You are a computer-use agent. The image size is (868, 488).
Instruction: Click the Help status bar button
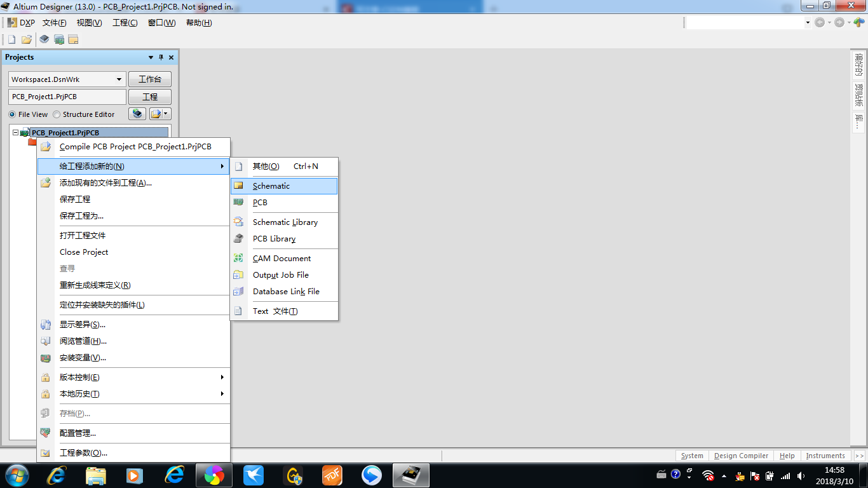(x=787, y=456)
